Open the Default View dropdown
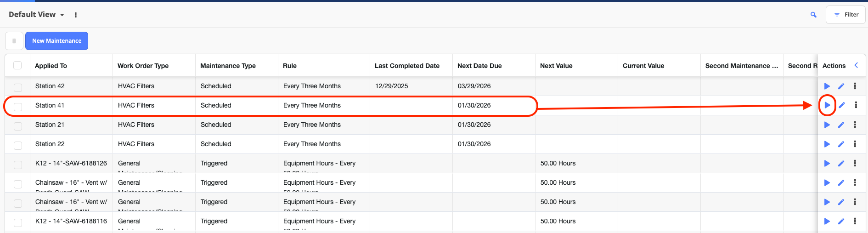868x233 pixels. tap(36, 15)
